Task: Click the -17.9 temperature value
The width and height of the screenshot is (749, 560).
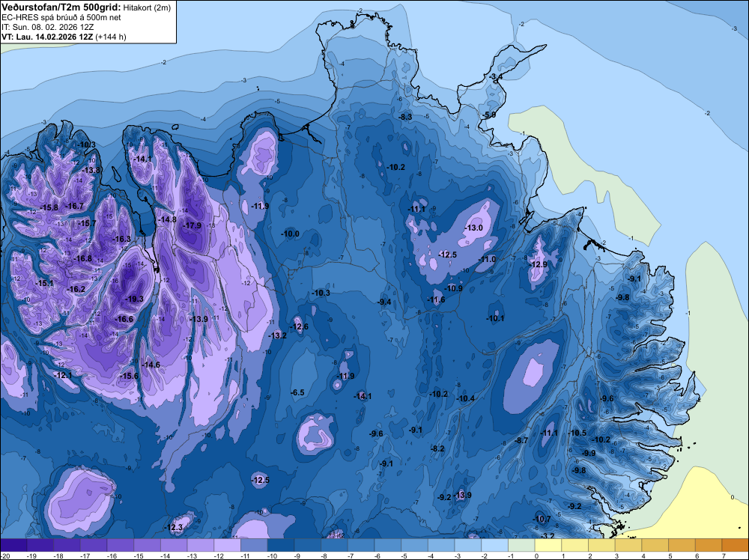Action: point(192,225)
